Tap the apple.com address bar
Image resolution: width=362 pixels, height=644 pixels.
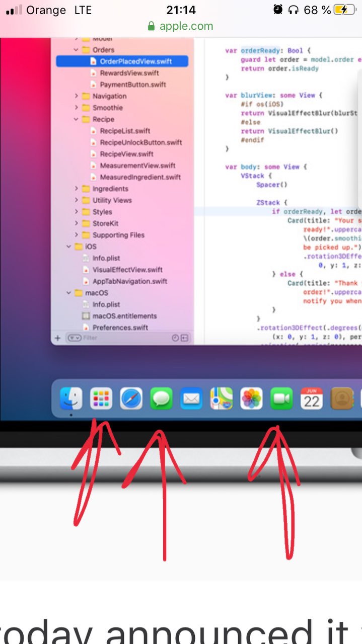[181, 26]
